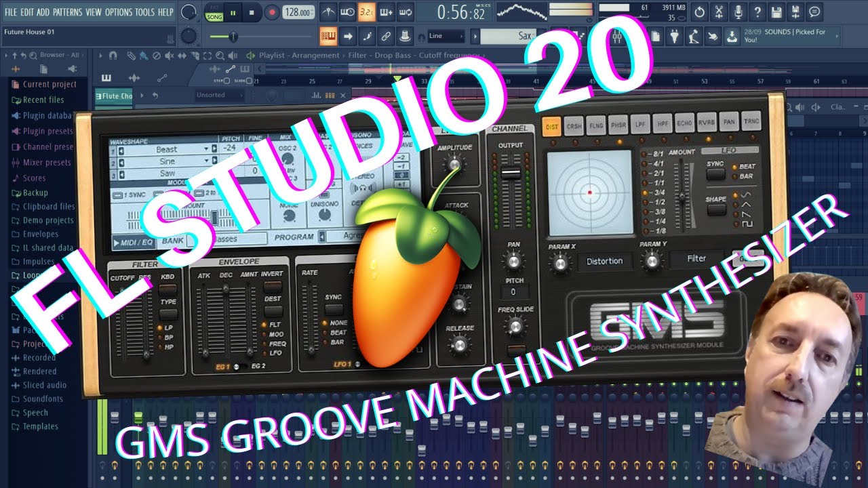Open the help question mark icon

757,12
